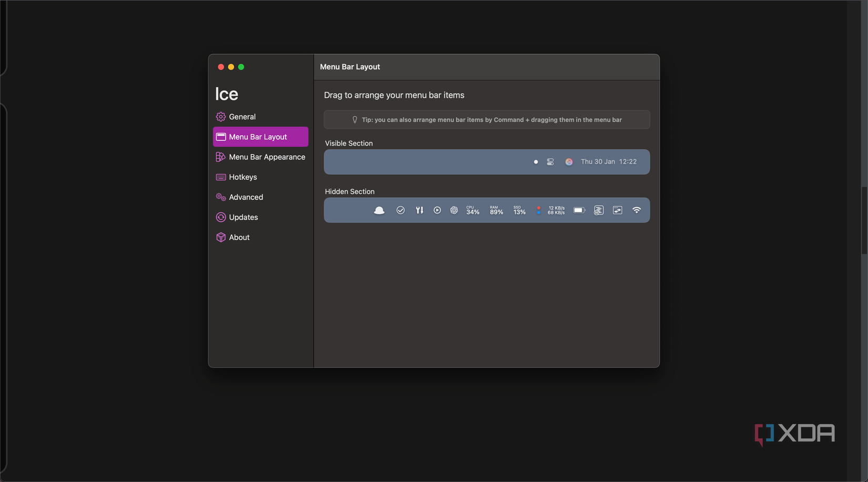Image resolution: width=868 pixels, height=482 pixels.
Task: Select the SSD 13% usage item
Action: pos(519,210)
